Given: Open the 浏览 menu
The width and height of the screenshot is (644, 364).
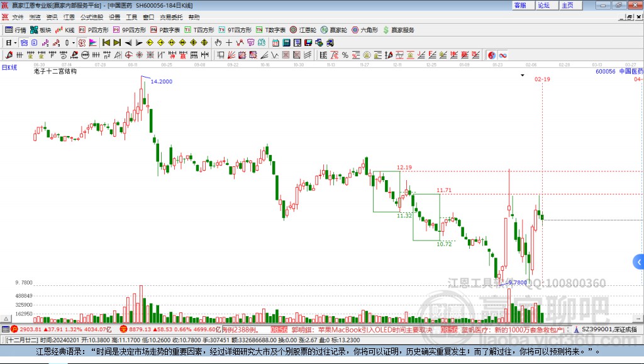Looking at the screenshot, I should pyautogui.click(x=35, y=17).
